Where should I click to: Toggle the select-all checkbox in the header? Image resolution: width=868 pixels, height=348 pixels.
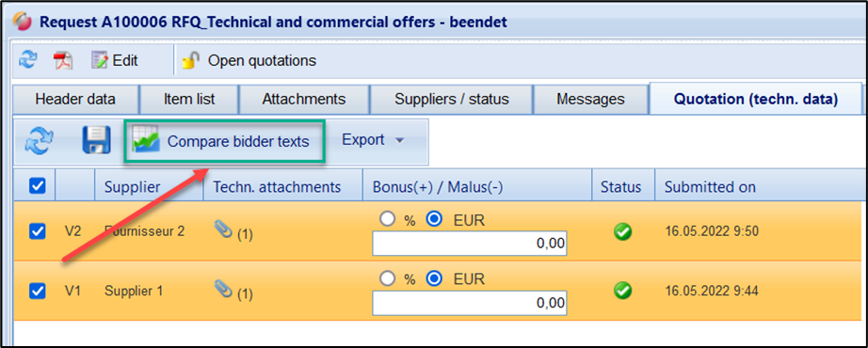37,186
